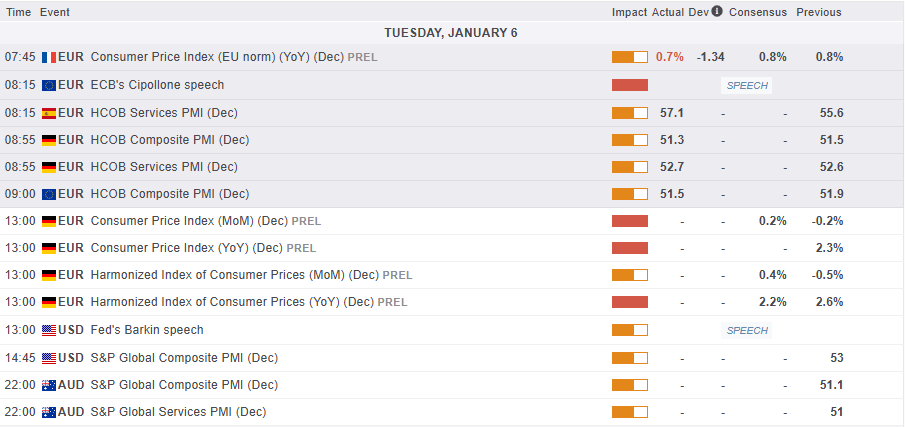Click the France flag on the 07:45 row
905x427 pixels.
[x=48, y=57]
